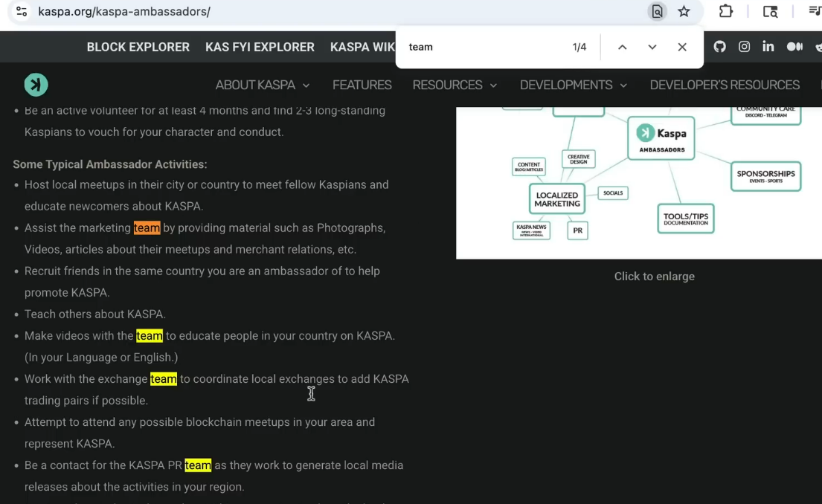Open BLOCK EXPLORER link
The image size is (822, 504).
pyautogui.click(x=138, y=47)
